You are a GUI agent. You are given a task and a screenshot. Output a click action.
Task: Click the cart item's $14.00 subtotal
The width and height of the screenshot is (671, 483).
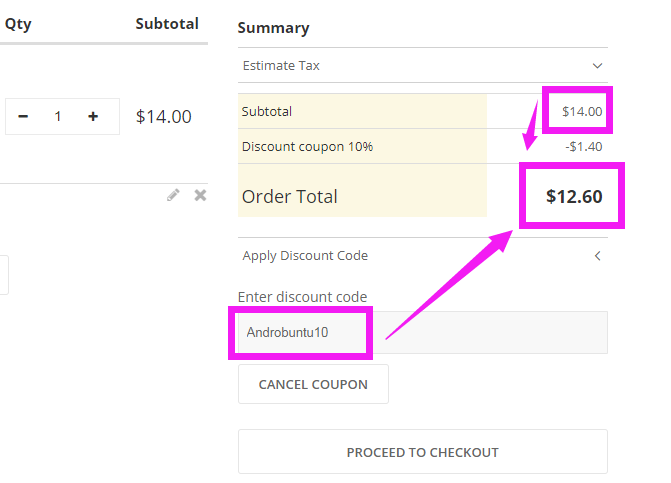pyautogui.click(x=163, y=117)
